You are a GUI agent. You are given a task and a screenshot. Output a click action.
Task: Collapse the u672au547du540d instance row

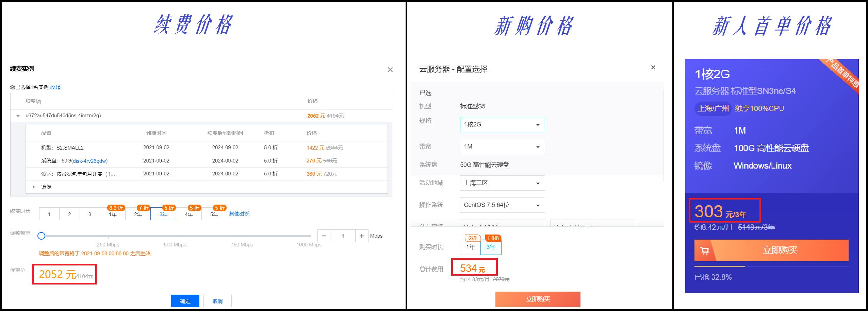coord(18,116)
